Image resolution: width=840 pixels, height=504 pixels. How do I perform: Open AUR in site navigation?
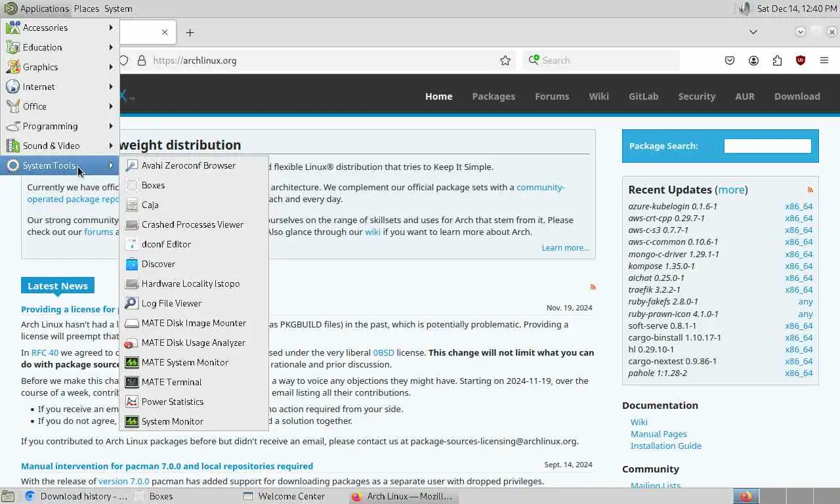[745, 96]
